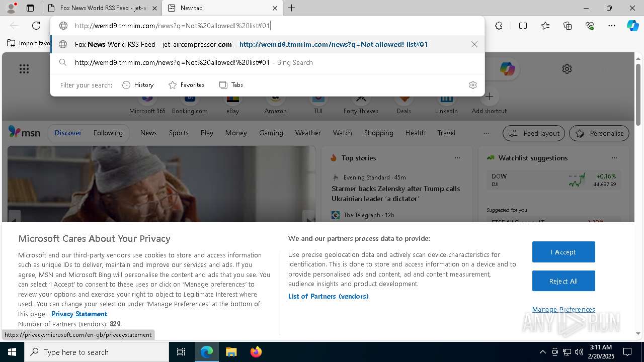The image size is (644, 362).
Task: Open the Collections icon
Action: coord(568,26)
